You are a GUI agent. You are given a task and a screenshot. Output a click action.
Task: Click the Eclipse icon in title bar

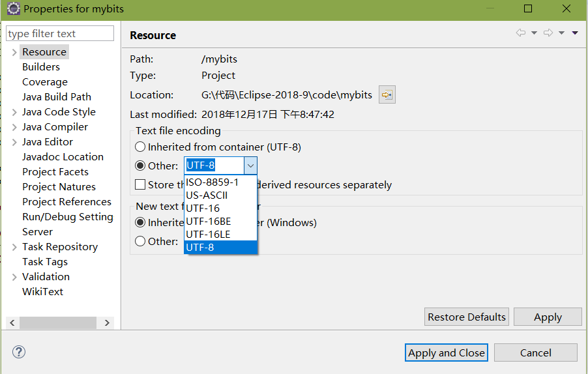coord(13,8)
